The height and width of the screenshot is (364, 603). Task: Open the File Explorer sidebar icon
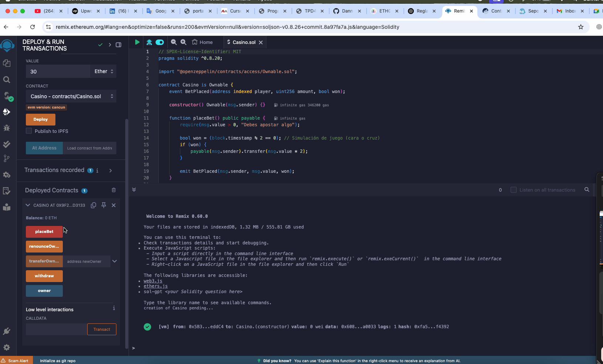click(x=7, y=63)
